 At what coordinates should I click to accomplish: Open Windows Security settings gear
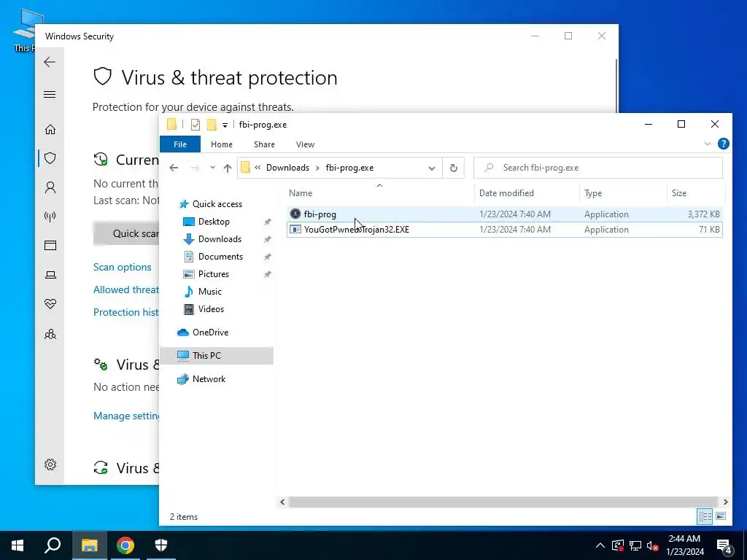point(50,464)
